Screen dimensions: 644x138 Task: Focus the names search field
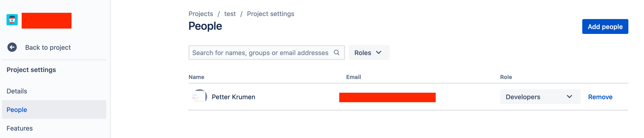[267, 53]
